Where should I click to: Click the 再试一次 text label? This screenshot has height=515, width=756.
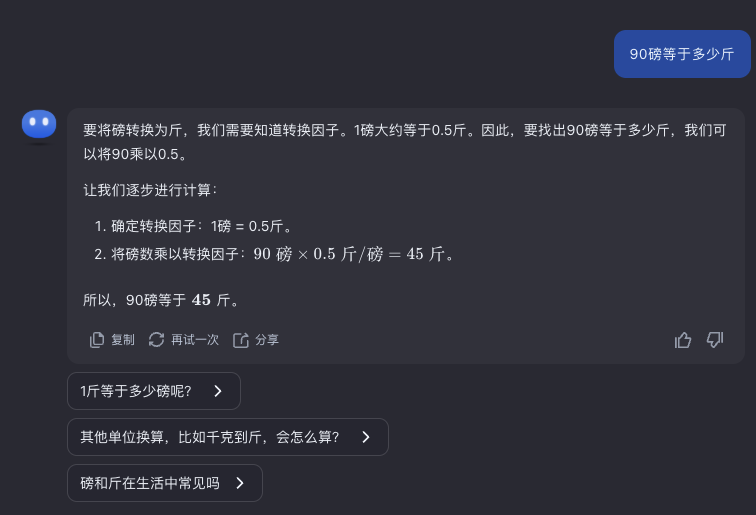195,340
